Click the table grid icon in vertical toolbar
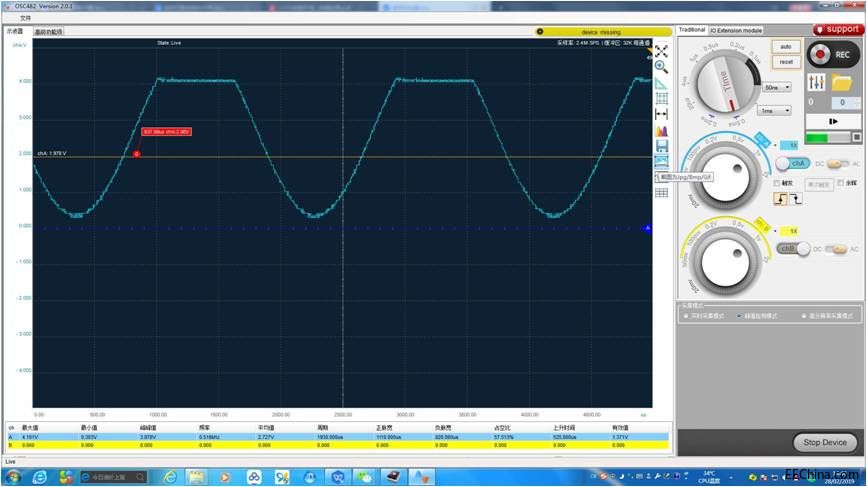 click(x=661, y=192)
